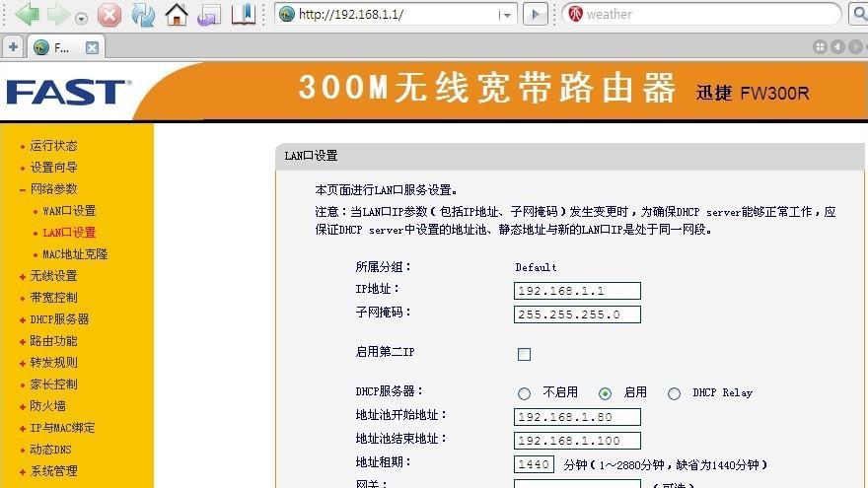Expand the 防火墙 menu
Viewport: 868px width, 488px height.
coord(47,405)
